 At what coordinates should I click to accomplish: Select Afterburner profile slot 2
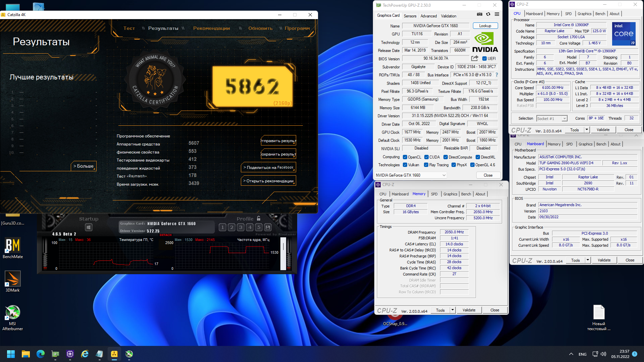231,227
